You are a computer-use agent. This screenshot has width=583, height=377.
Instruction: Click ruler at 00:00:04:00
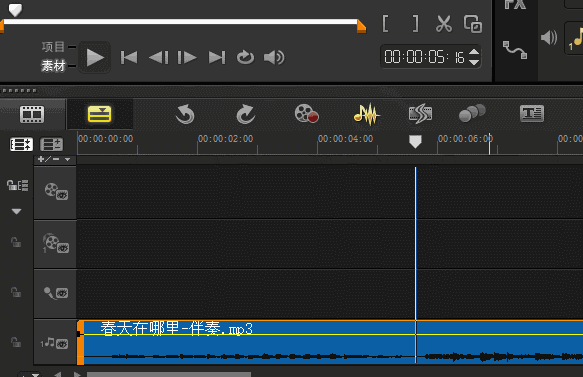tap(345, 139)
